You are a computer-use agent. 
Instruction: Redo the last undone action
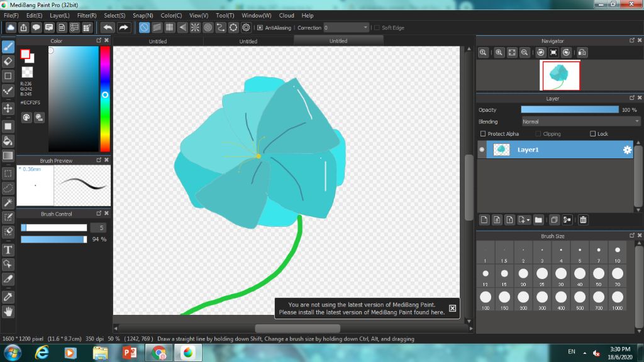tap(123, 28)
